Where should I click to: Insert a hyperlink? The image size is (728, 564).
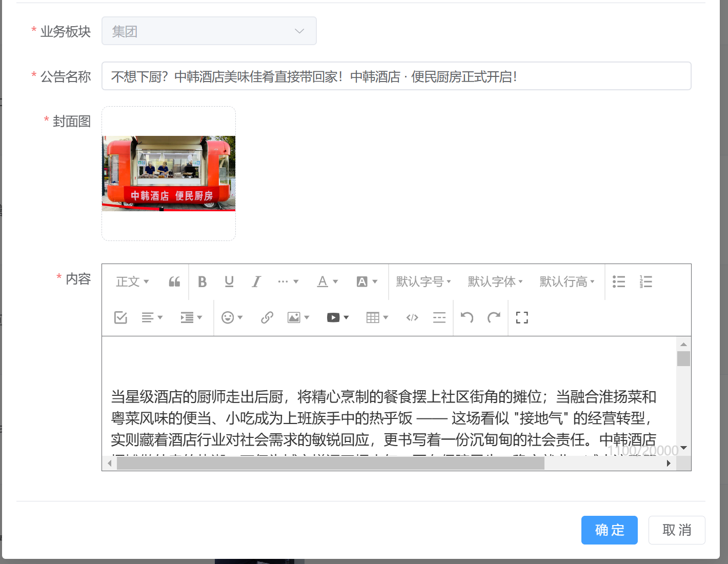tap(267, 317)
